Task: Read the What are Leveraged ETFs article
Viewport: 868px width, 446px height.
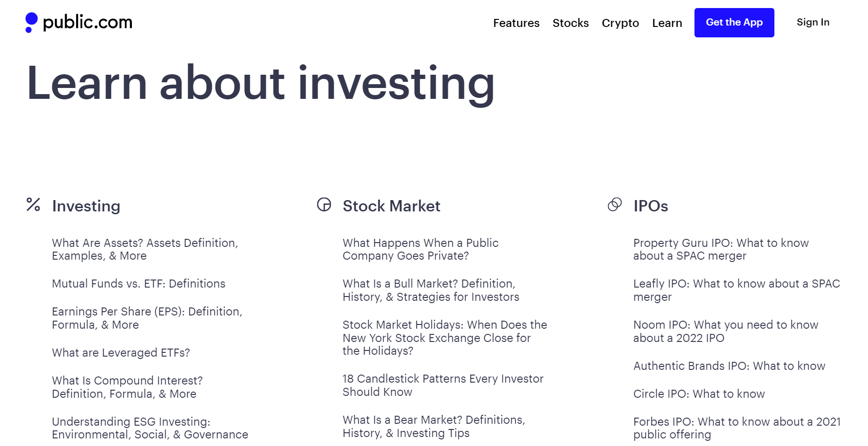Action: (121, 353)
